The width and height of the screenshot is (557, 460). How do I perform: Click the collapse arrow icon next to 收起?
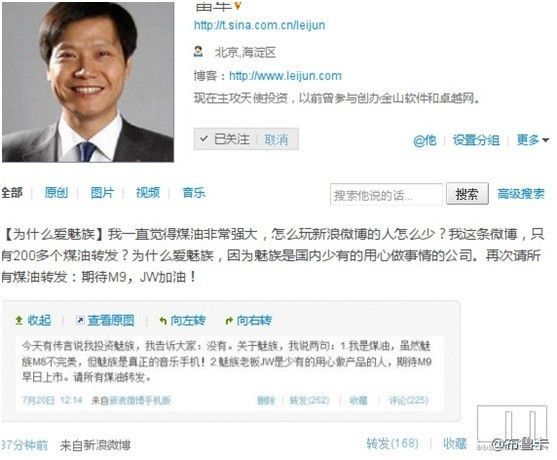click(x=19, y=320)
